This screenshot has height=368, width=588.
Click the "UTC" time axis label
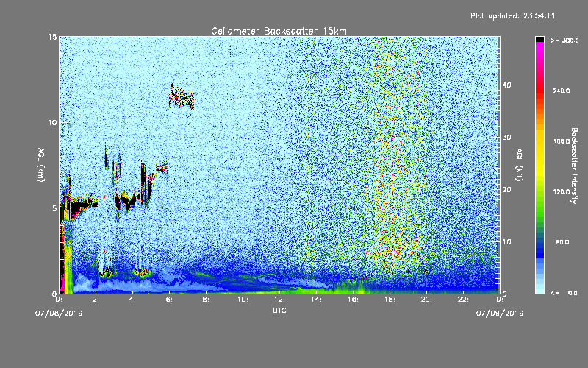(279, 310)
